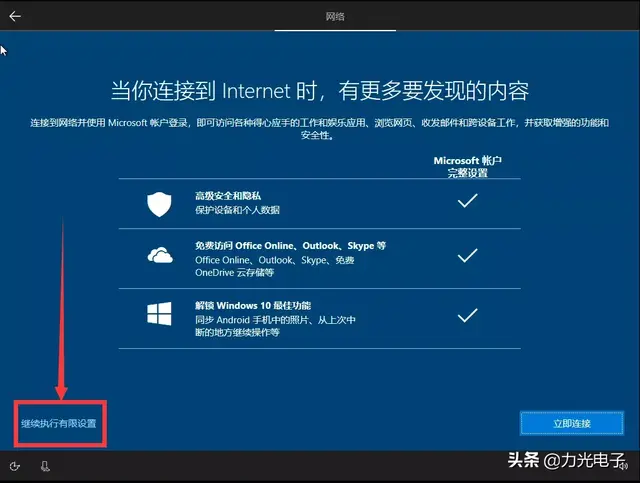Open the ease of access icon
Viewport: 640px width, 483px height.
coord(15,466)
